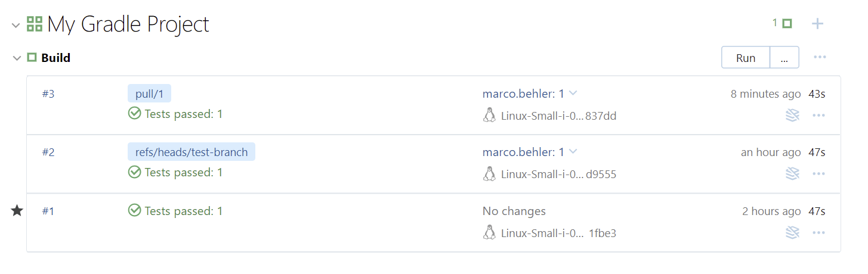
Task: Open the artifacts icon for build #3
Action: coord(792,115)
